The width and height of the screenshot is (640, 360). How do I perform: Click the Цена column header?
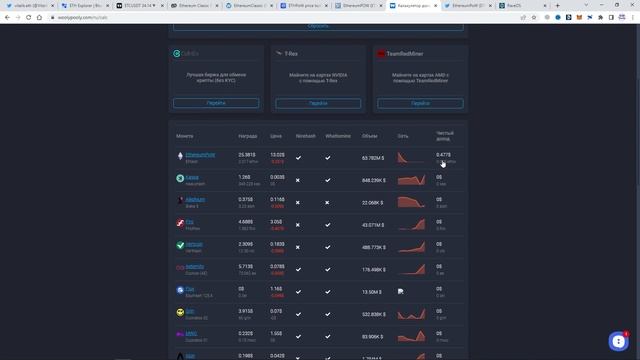[276, 136]
